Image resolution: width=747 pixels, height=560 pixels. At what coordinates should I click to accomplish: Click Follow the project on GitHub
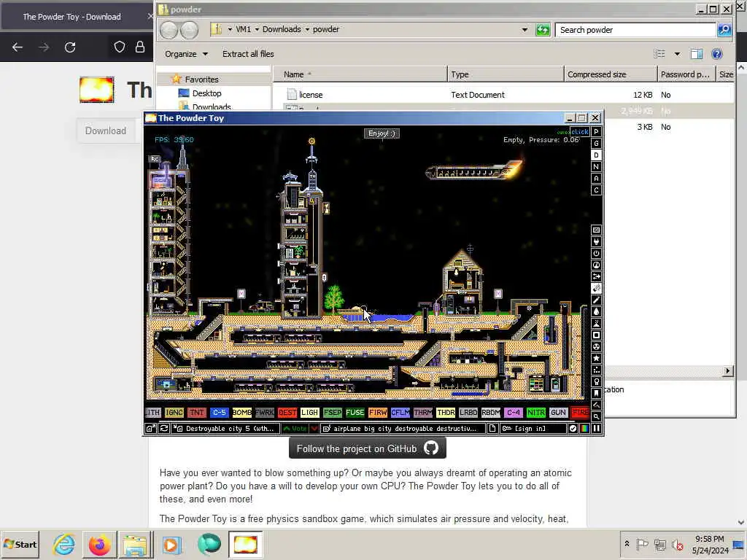point(368,448)
